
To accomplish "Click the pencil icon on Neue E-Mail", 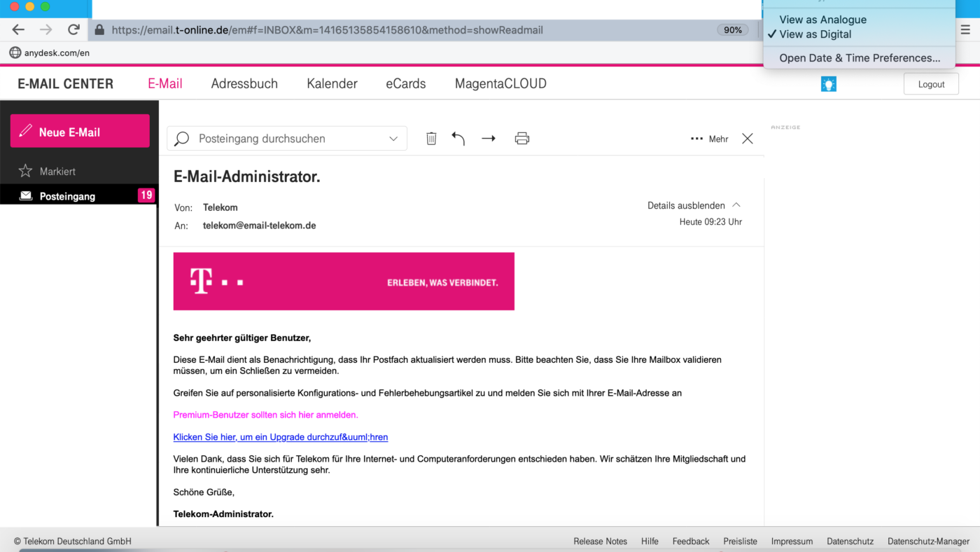I will (x=26, y=131).
